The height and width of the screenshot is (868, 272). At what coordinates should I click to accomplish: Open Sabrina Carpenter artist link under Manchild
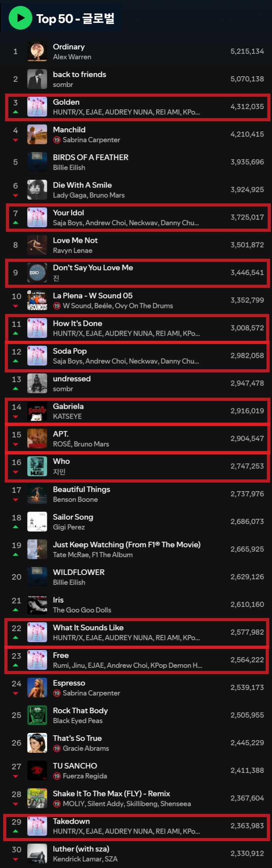pyautogui.click(x=91, y=140)
